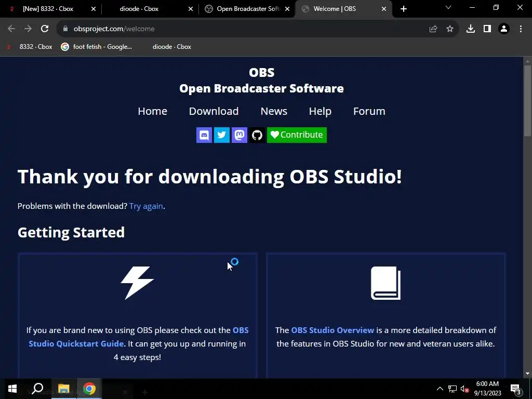Close the Welcome | OBS tab

(x=384, y=9)
